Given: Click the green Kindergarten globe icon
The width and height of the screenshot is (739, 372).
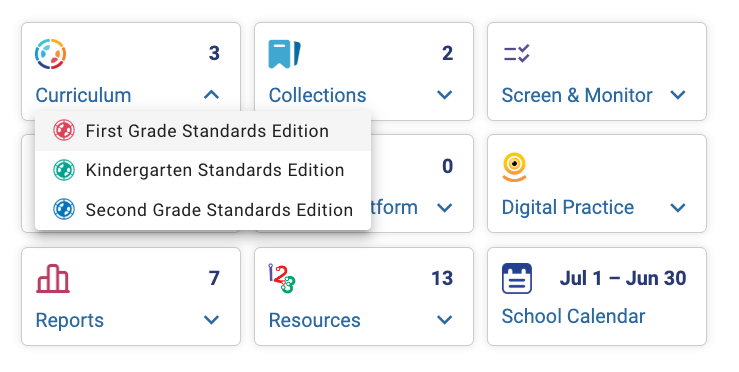Looking at the screenshot, I should 64,170.
